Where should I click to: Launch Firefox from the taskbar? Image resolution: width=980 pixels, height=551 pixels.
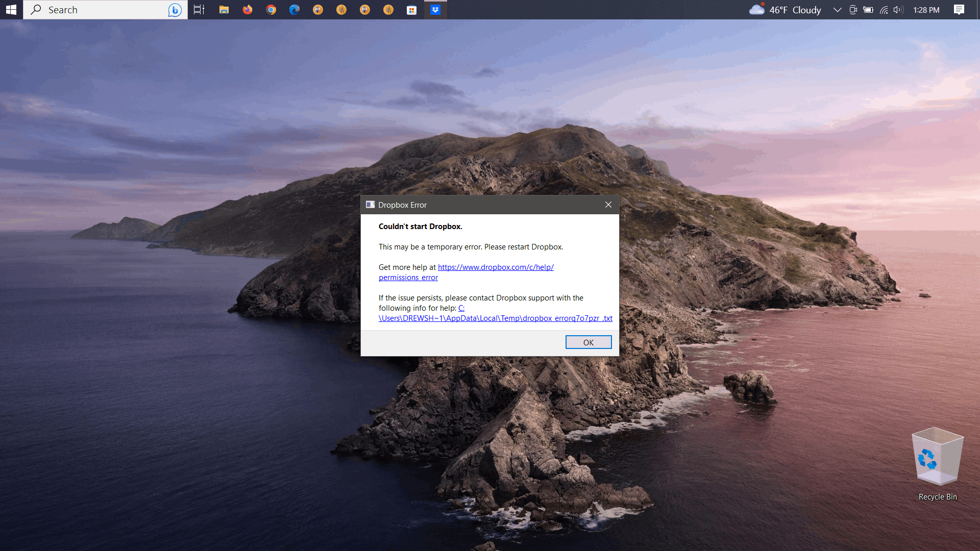(x=248, y=10)
